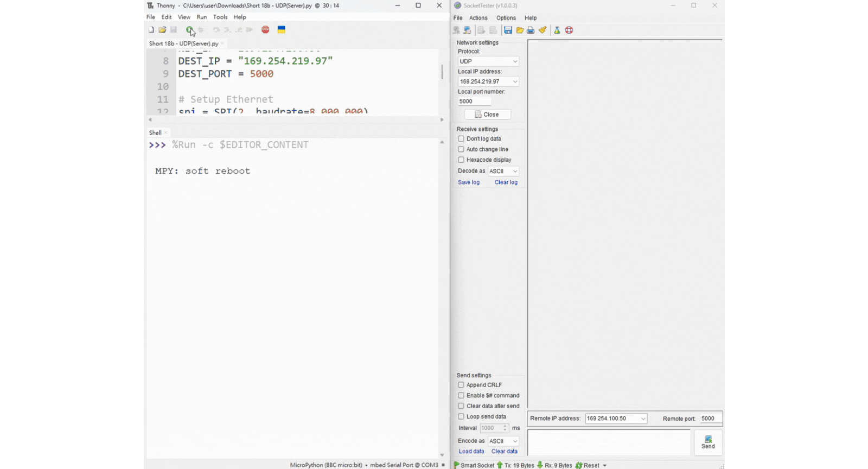Image resolution: width=868 pixels, height=469 pixels.
Task: Click the Local port number field
Action: (475, 102)
